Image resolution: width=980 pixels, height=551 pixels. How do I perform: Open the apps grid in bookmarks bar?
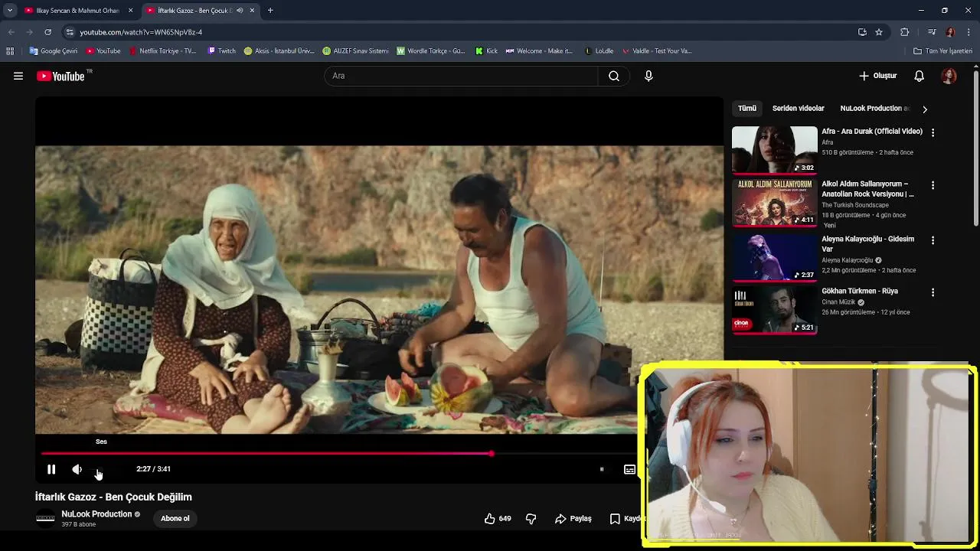pos(10,51)
